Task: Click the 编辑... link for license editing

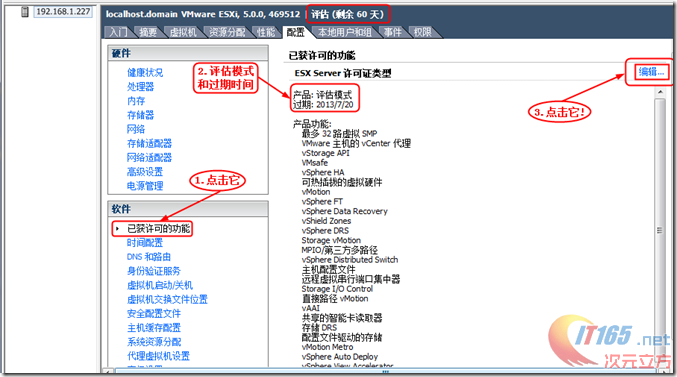Action: (652, 72)
